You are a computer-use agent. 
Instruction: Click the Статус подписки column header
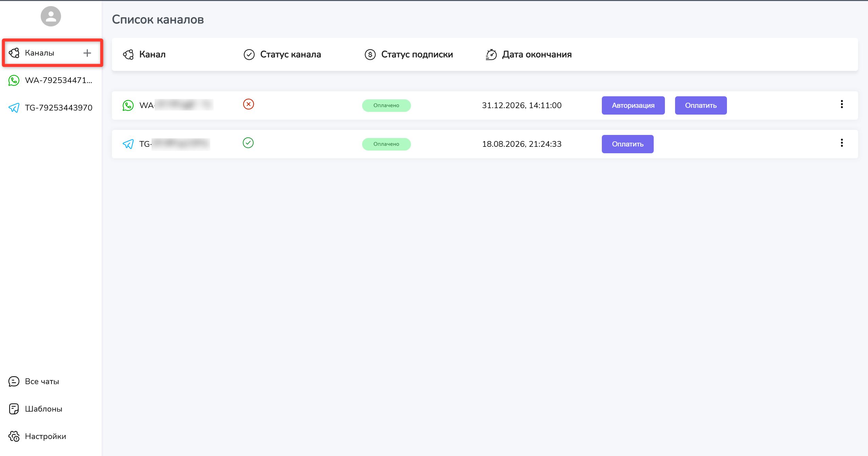tap(416, 54)
